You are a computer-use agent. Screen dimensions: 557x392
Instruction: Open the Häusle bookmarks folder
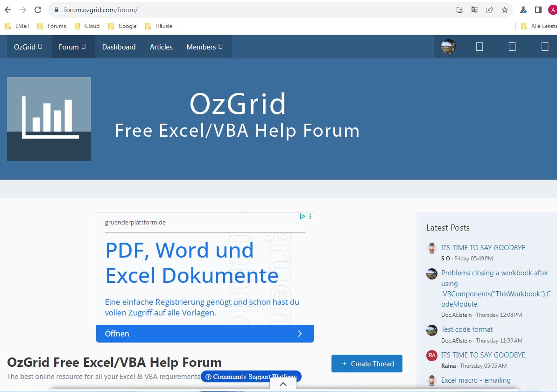tap(159, 26)
